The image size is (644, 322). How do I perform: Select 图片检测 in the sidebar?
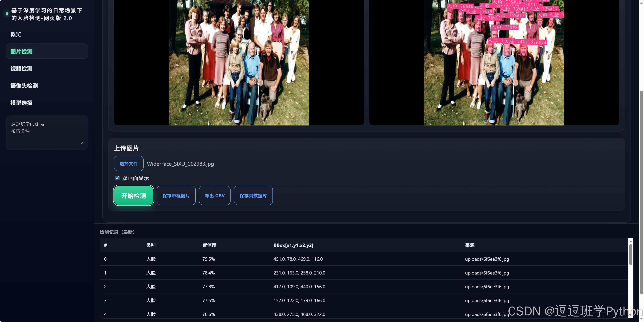coord(47,51)
